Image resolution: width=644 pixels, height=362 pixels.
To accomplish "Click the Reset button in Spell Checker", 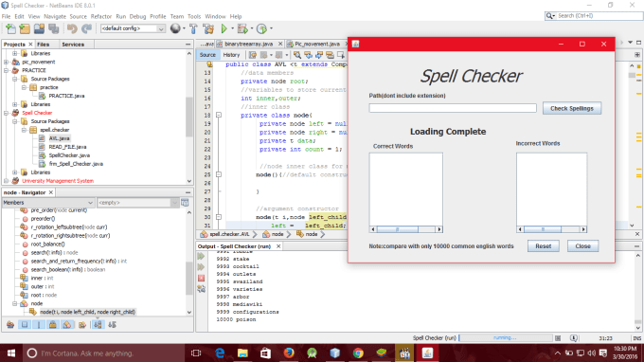I will (x=543, y=246).
